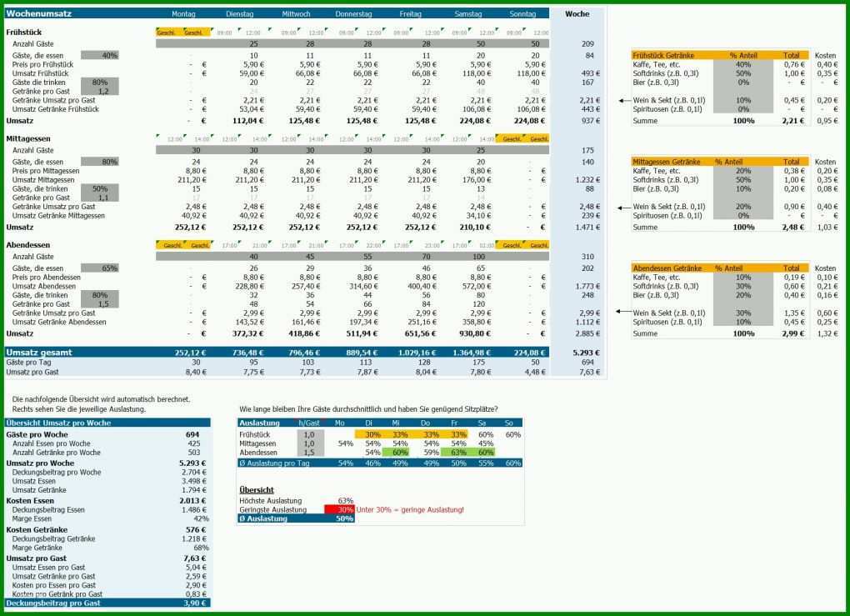Select Höchste Auslastung value 63%
This screenshot has width=850, height=616.
pyautogui.click(x=345, y=500)
